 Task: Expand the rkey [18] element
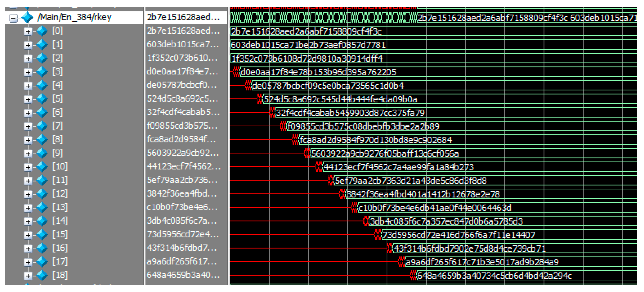point(28,276)
